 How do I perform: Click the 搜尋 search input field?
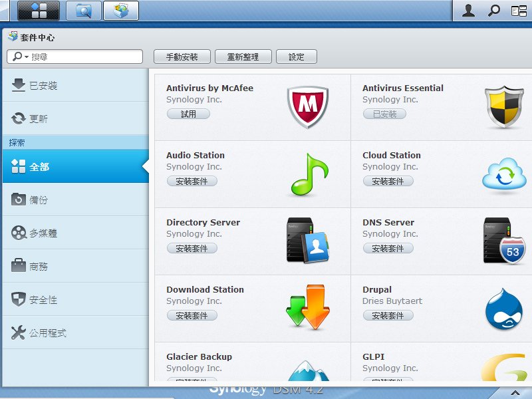(x=74, y=57)
